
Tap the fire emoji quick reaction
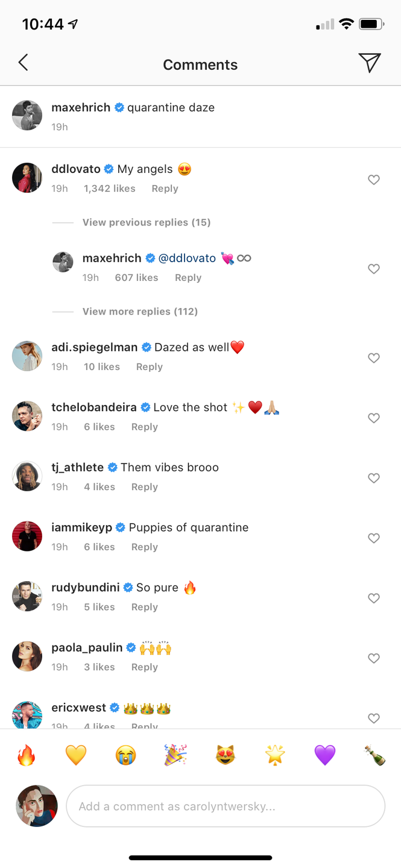[27, 755]
